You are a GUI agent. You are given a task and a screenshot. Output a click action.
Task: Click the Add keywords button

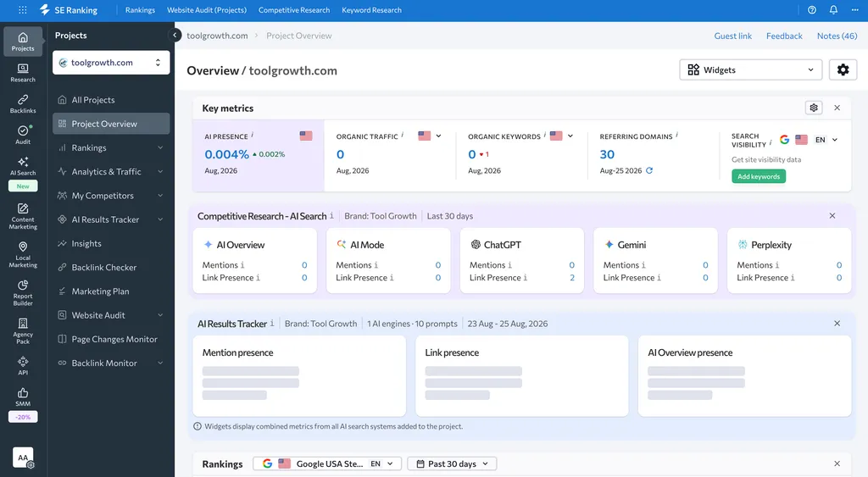[x=759, y=176]
